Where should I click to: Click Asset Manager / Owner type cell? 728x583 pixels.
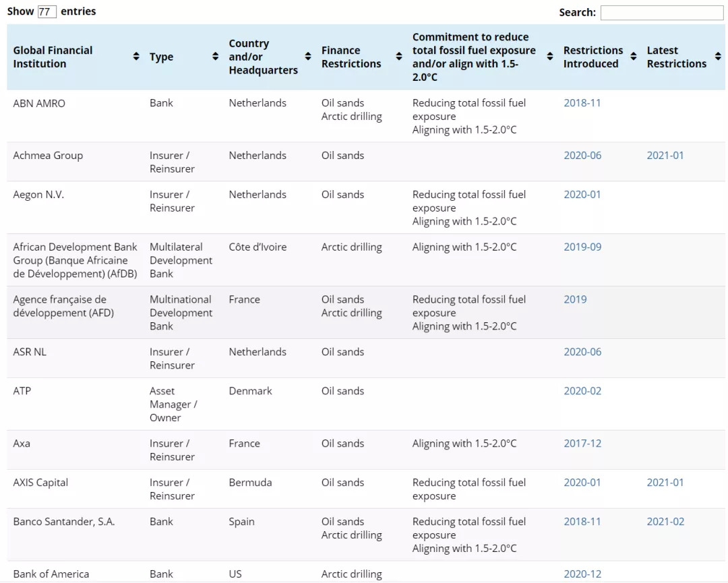coord(173,404)
